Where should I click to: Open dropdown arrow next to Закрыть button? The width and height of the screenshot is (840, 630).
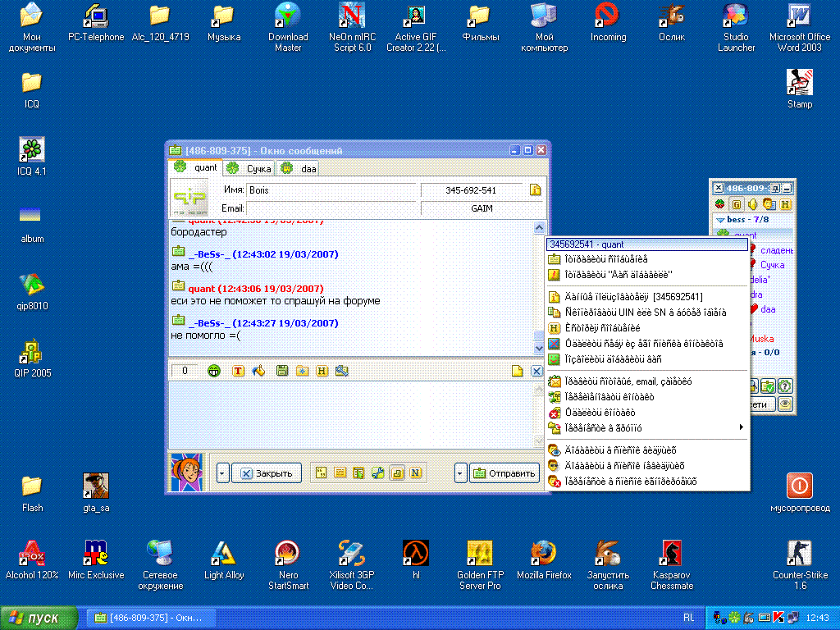tap(222, 473)
